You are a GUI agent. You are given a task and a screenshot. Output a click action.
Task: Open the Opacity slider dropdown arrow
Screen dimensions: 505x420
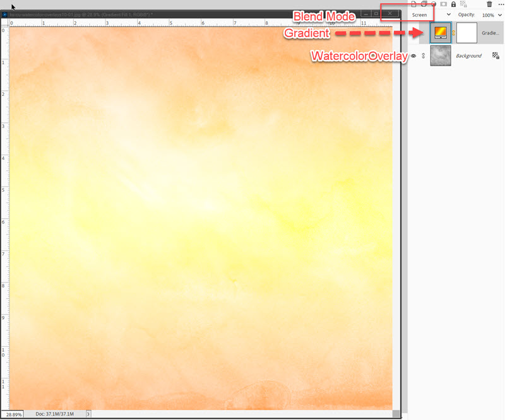tap(500, 15)
